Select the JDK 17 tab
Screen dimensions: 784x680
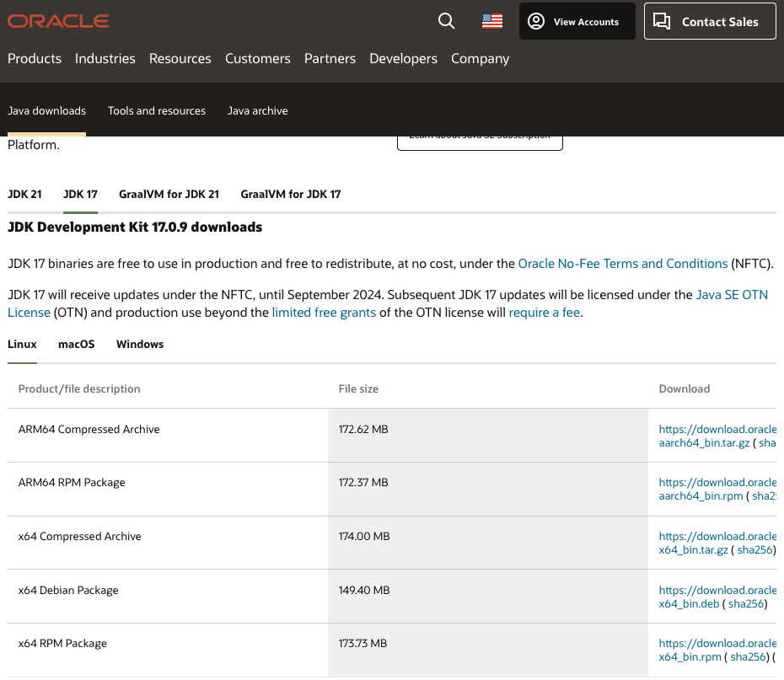click(80, 194)
